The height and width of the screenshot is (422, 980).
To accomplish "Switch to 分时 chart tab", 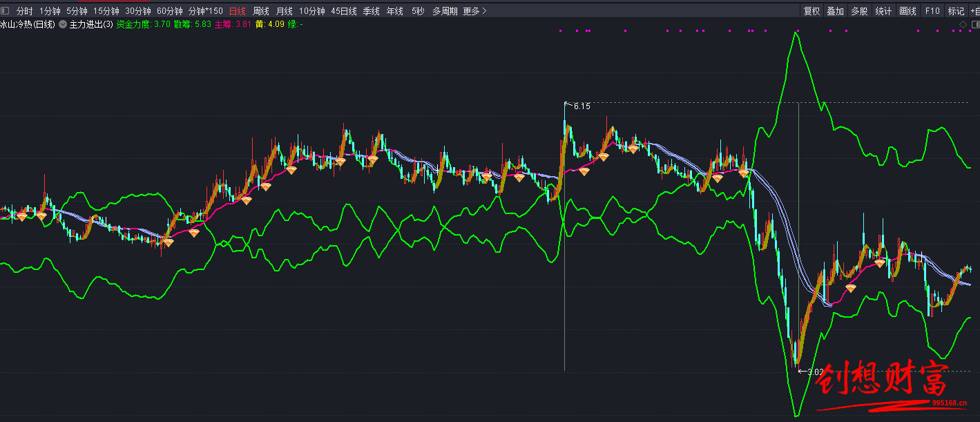I will [24, 11].
